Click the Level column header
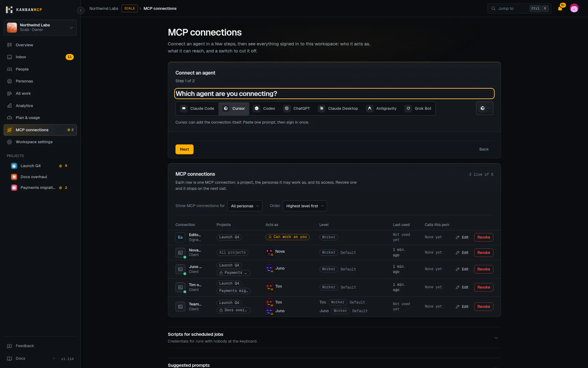Image resolution: width=588 pixels, height=368 pixels. pos(324,225)
